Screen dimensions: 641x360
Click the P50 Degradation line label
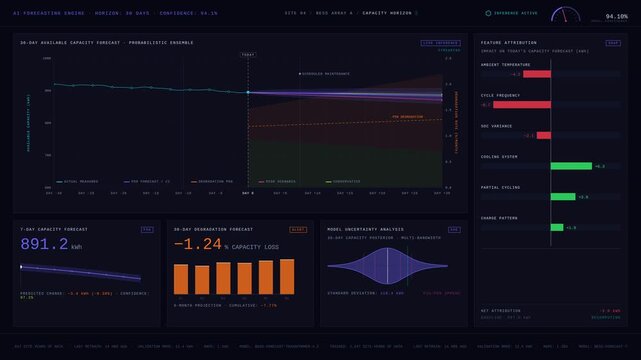[x=408, y=117]
